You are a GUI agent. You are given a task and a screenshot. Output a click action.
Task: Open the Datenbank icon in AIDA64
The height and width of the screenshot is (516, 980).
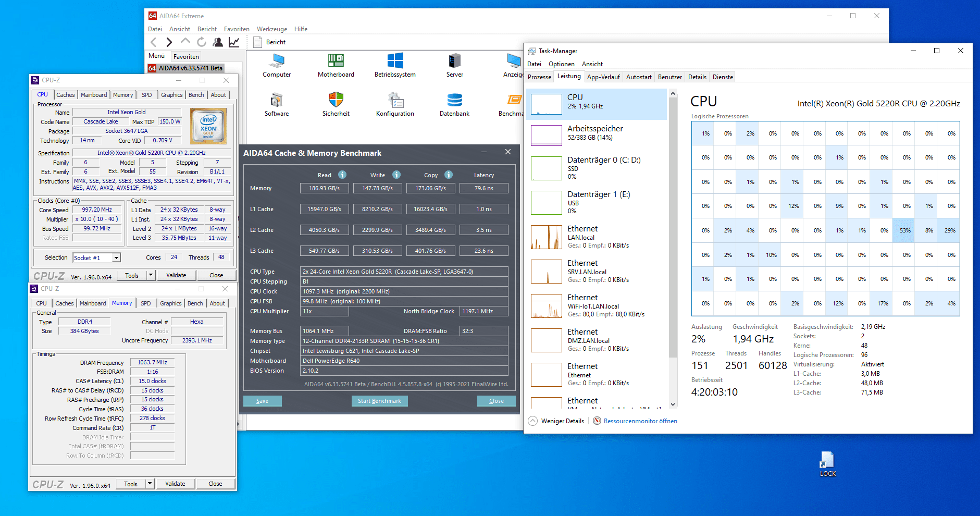(454, 100)
